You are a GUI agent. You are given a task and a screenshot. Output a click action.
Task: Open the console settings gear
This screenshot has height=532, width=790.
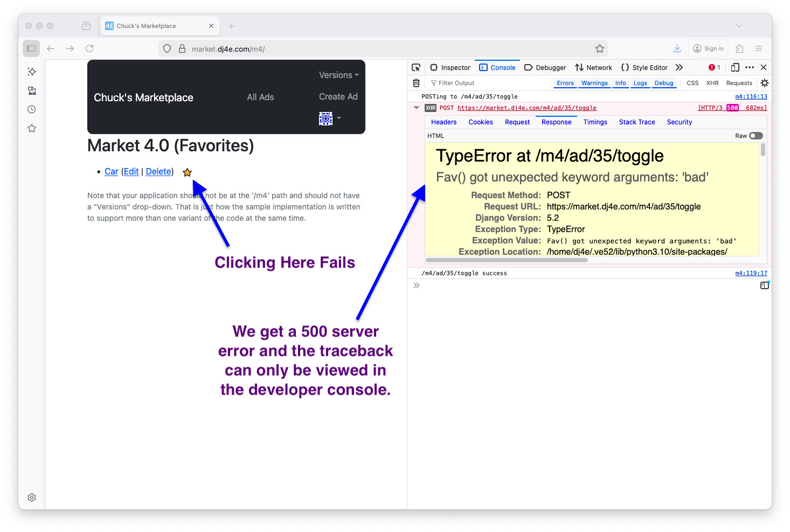coord(764,83)
